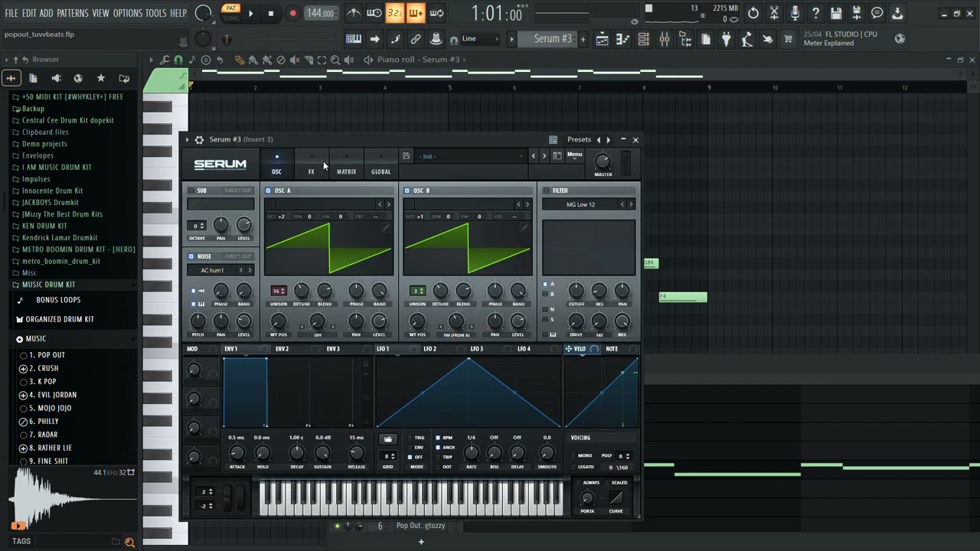
Task: Stop playback in the transport bar
Action: 270,13
